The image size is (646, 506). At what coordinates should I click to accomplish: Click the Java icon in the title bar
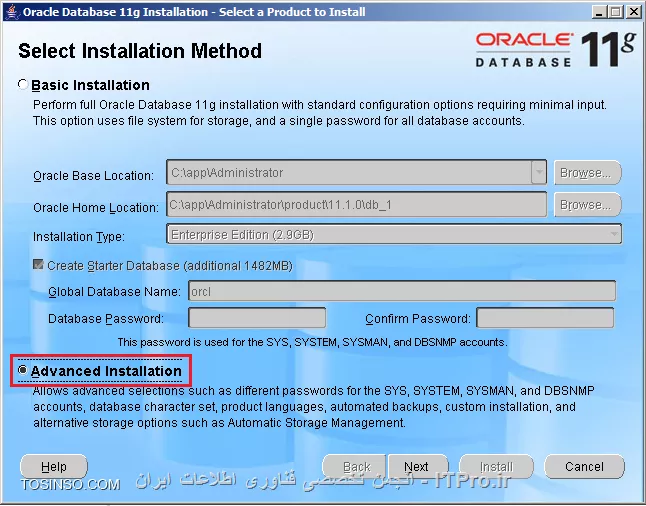(12, 12)
